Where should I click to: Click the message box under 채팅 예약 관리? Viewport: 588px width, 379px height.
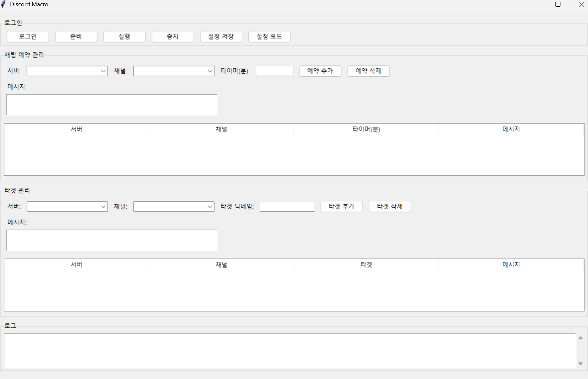(x=112, y=105)
